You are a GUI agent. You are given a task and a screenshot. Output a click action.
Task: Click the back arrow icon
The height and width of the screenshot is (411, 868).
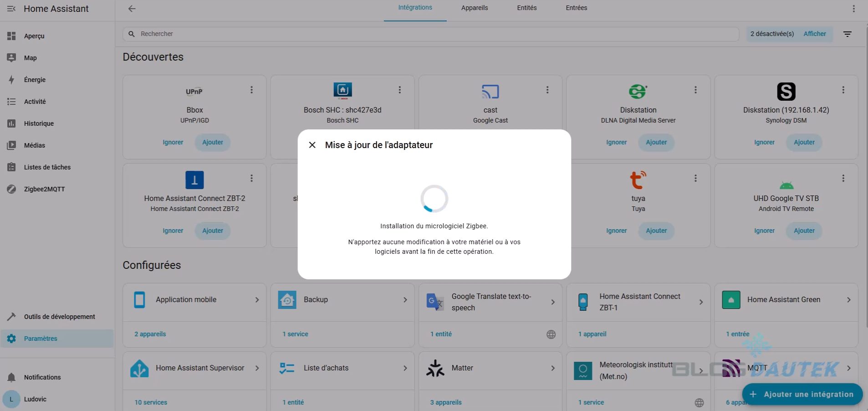132,9
